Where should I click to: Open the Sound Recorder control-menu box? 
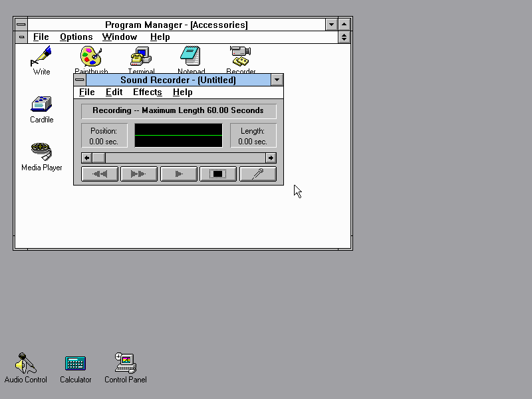(x=80, y=80)
